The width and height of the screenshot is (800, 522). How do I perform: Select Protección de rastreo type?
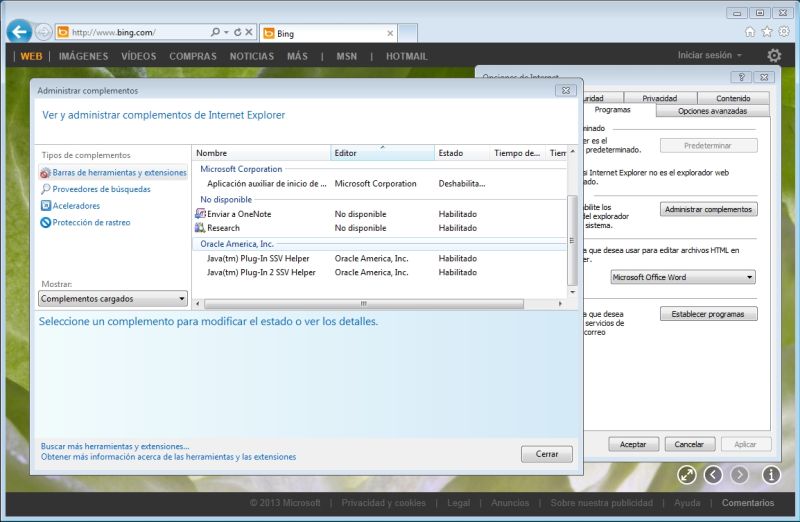pyautogui.click(x=85, y=222)
